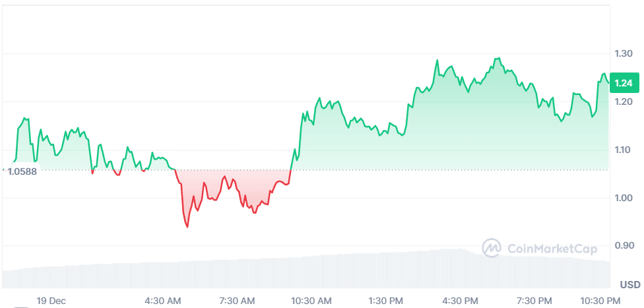This screenshot has height=308, width=644.
Task: Click the 1.00 y-axis price label
Action: 623,198
